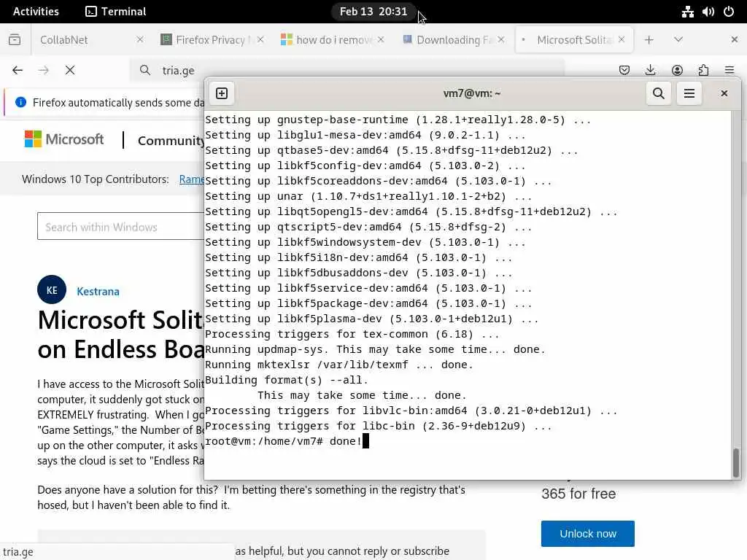
Task: Open Kestrana user profile link
Action: click(98, 291)
